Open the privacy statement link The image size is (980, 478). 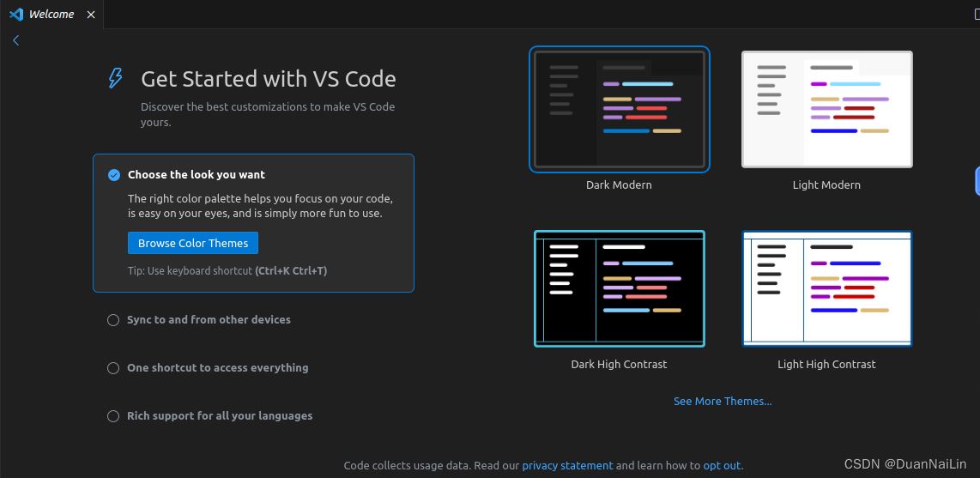(567, 465)
